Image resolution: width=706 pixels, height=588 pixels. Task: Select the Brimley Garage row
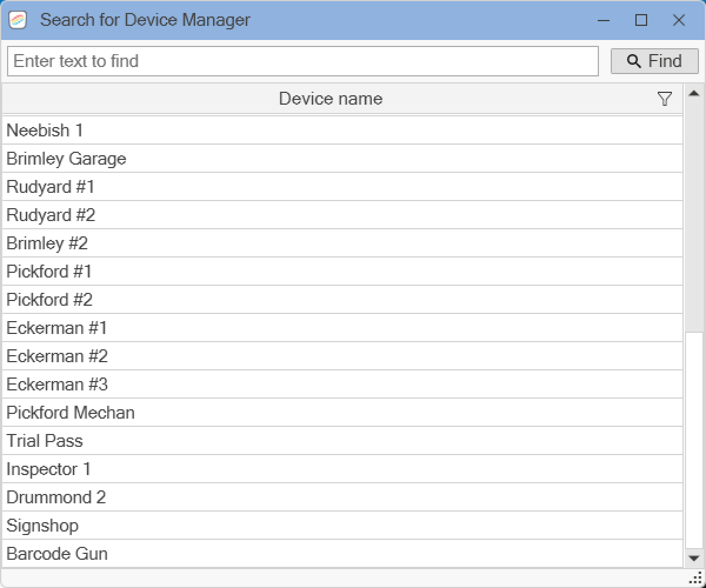(342, 159)
